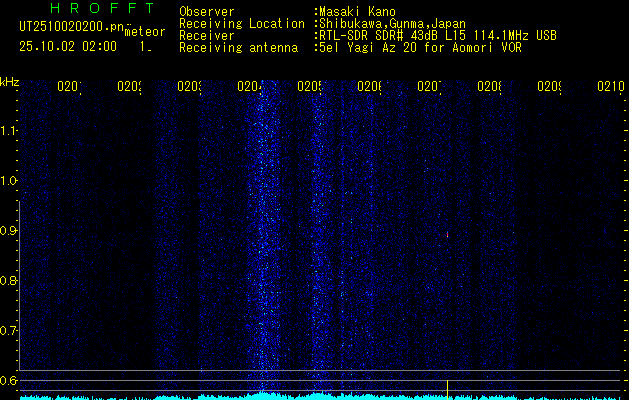Click the Receiver label

click(x=207, y=36)
